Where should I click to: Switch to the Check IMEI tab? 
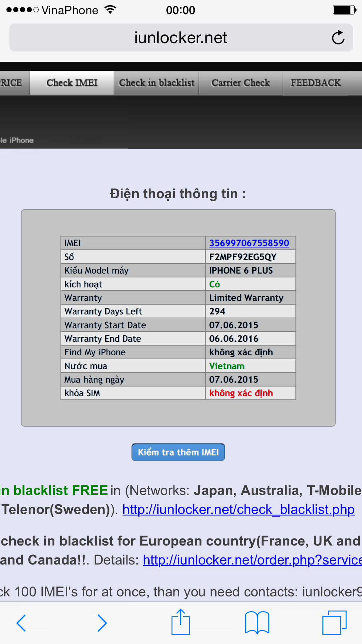[72, 83]
